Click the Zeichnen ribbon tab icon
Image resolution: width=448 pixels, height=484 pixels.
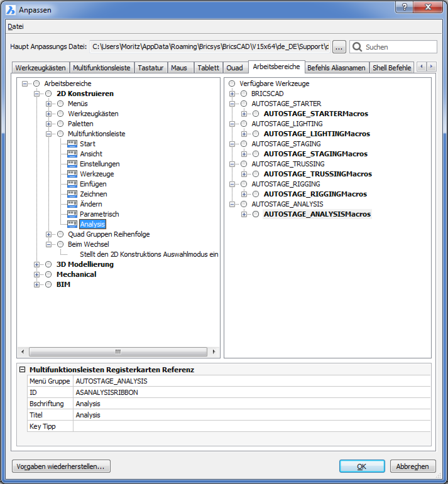tap(72, 194)
